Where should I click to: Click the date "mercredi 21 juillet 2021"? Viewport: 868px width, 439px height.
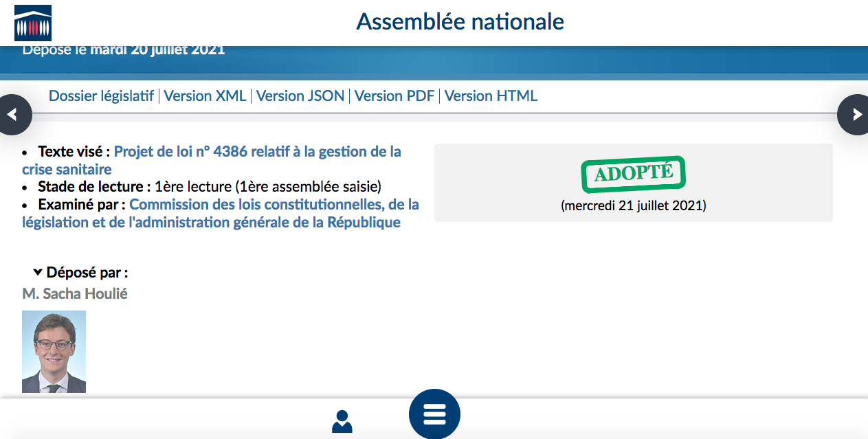click(x=634, y=205)
